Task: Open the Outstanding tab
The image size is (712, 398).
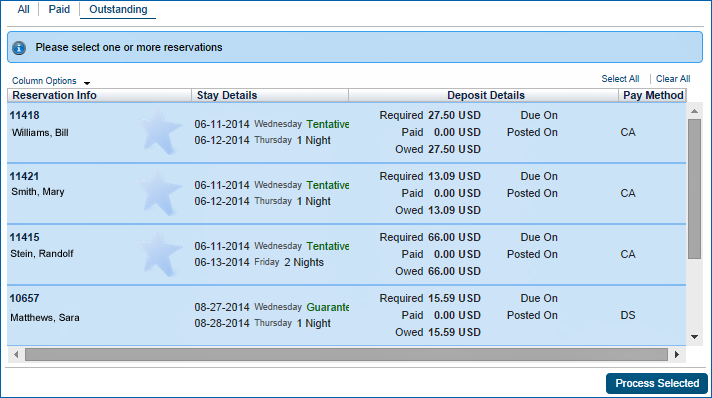Action: (118, 9)
